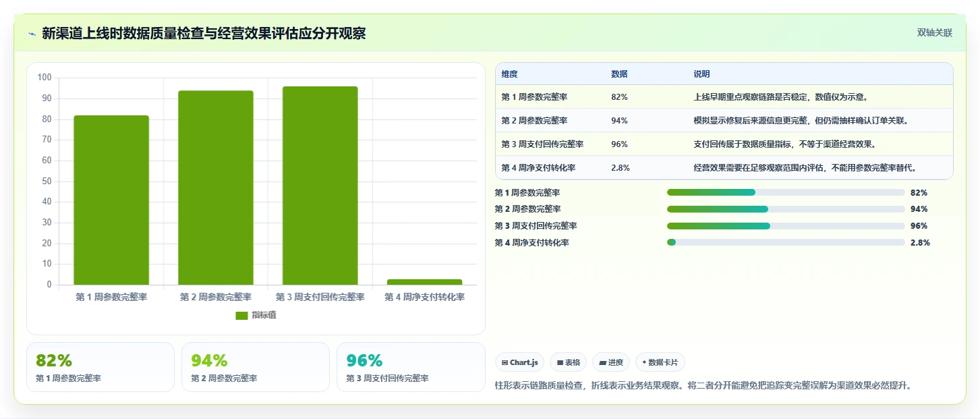Click the 96% value in the table
Viewport: 980px width, 419px height.
619,144
